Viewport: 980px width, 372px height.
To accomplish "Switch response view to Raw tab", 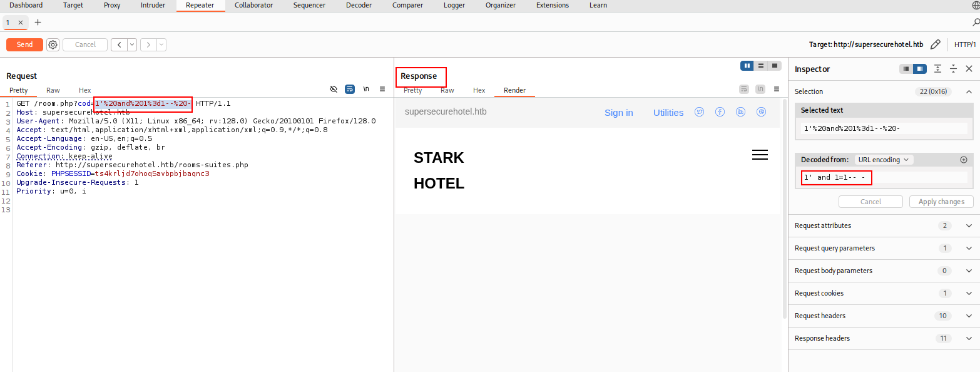I will 447,90.
